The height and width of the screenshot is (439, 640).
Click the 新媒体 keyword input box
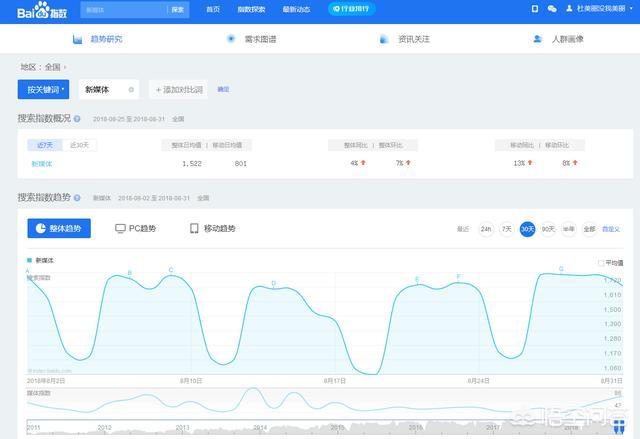pyautogui.click(x=109, y=89)
